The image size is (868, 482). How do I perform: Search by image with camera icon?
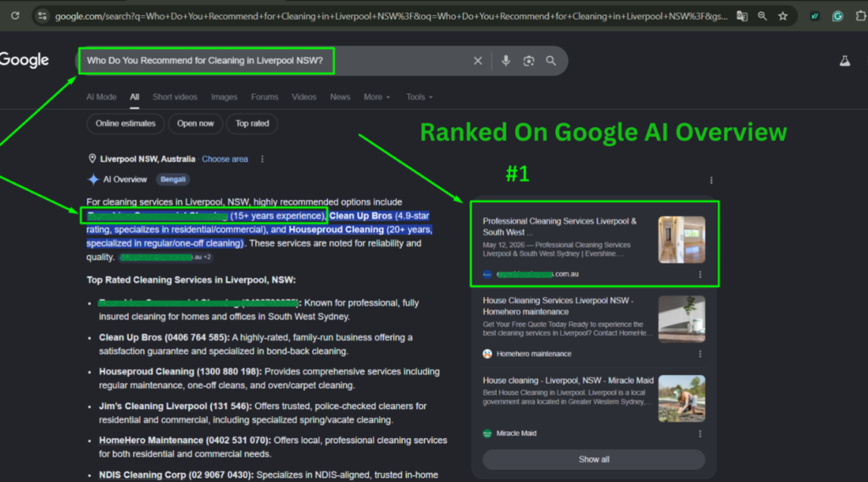529,60
